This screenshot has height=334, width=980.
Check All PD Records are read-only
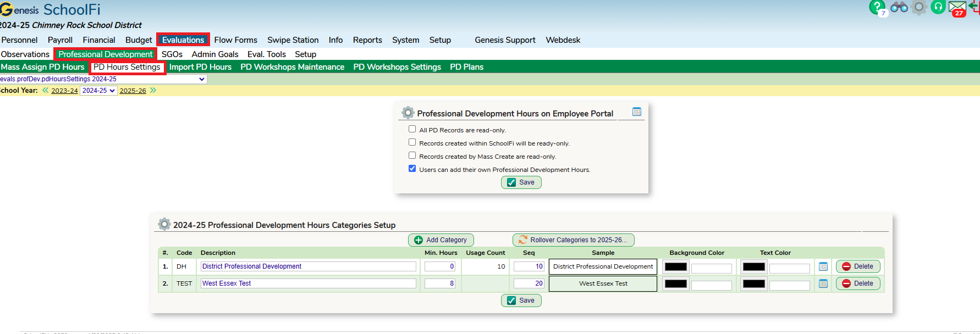click(412, 129)
